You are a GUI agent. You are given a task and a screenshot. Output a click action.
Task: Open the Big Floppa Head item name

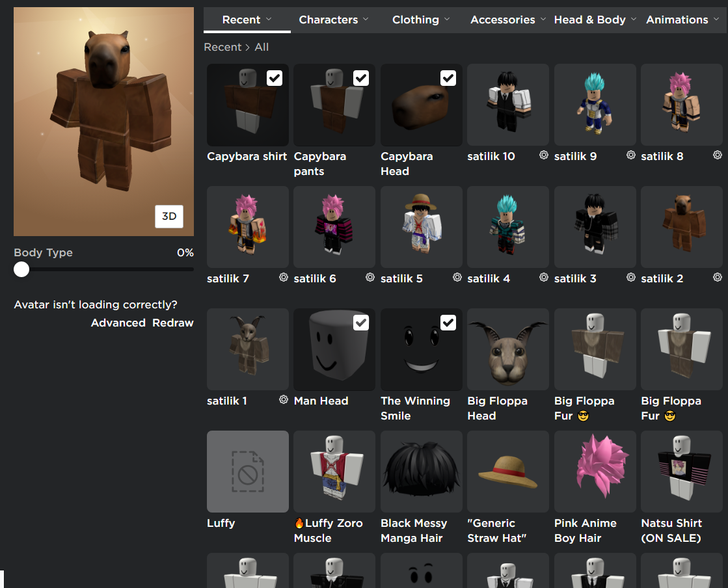[x=497, y=408]
